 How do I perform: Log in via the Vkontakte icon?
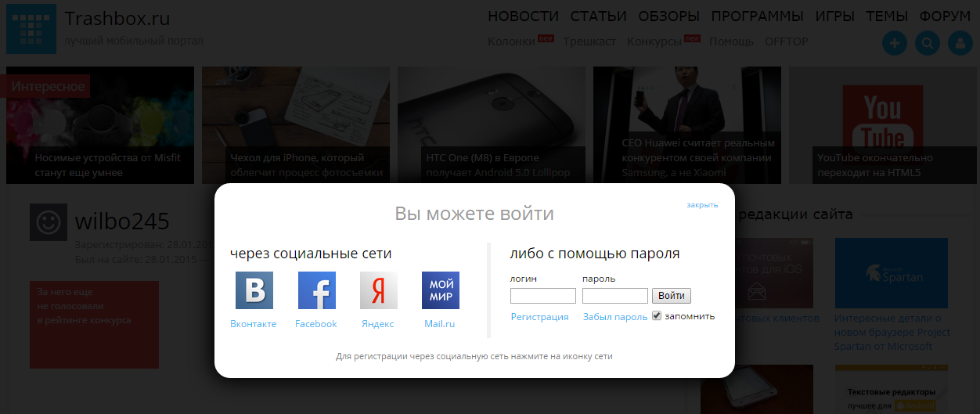(254, 290)
